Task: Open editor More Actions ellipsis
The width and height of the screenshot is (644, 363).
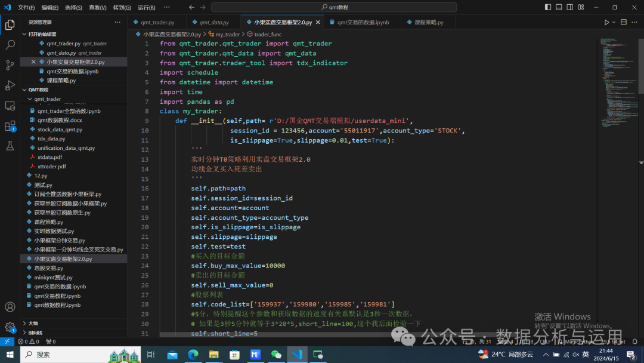Action: [x=634, y=22]
